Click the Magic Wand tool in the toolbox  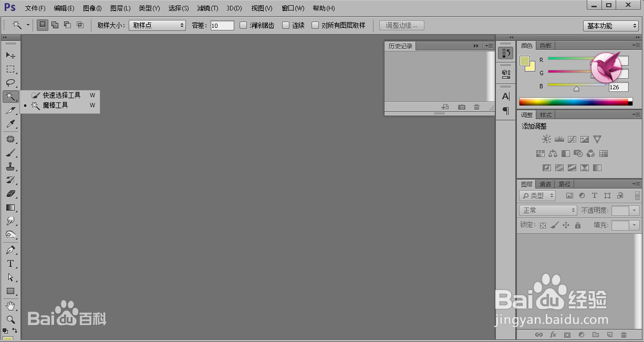pyautogui.click(x=11, y=97)
